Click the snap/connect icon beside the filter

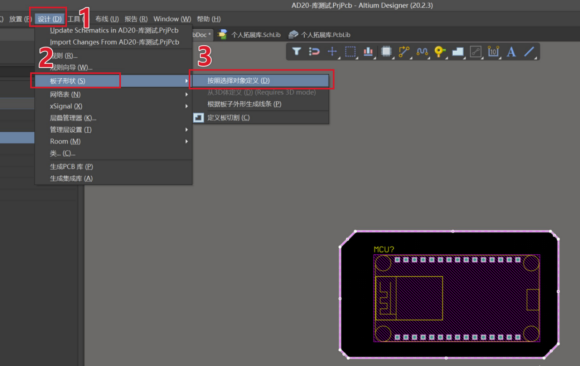[314, 51]
